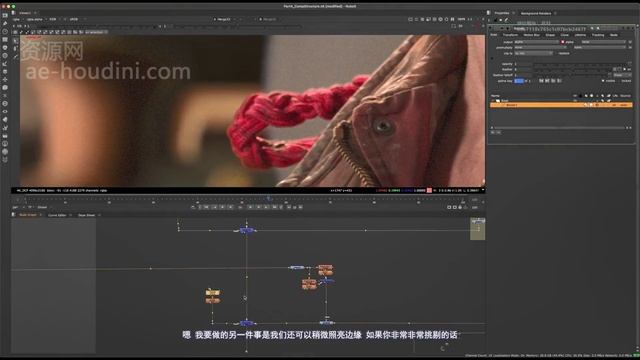
Task: Click the pink color sample swatch in viewer status bar
Action: tap(429, 190)
